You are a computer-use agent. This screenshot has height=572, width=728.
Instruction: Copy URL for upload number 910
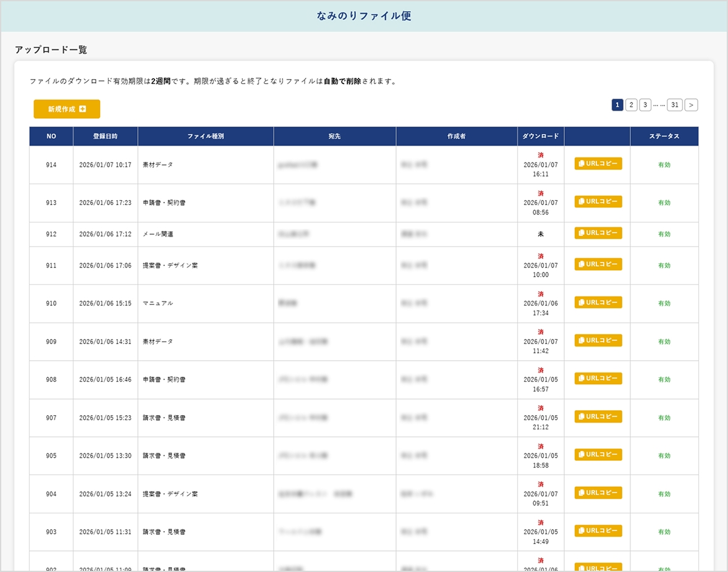point(598,302)
